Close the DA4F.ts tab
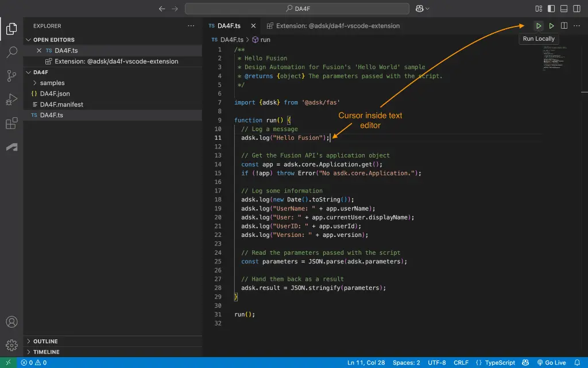The image size is (588, 368). click(253, 26)
